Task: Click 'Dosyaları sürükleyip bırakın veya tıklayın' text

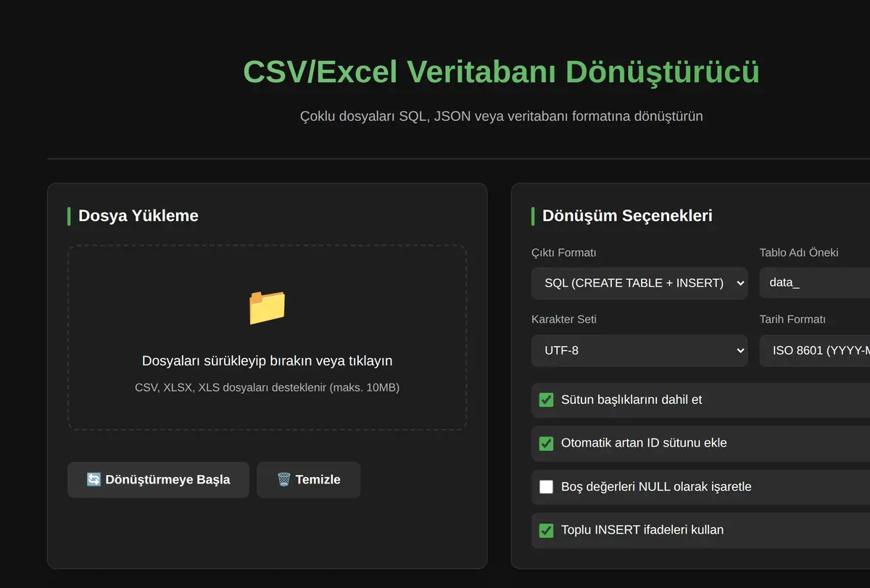Action: click(x=267, y=361)
